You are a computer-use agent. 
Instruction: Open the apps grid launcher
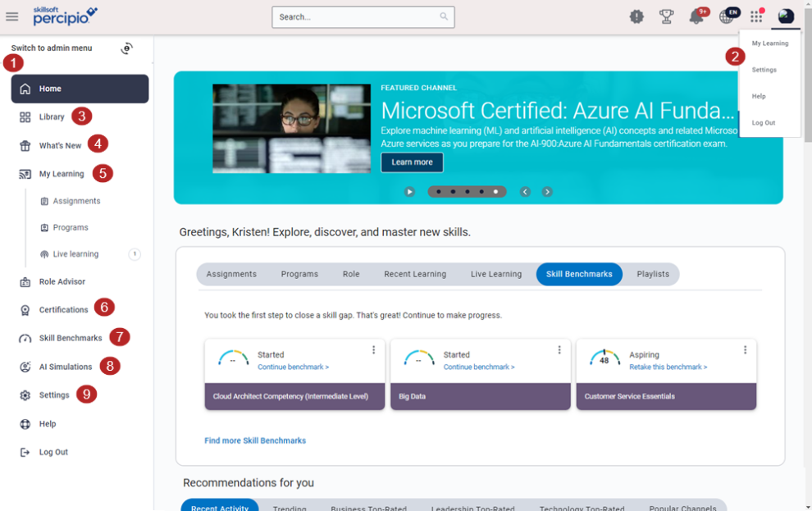tap(756, 16)
